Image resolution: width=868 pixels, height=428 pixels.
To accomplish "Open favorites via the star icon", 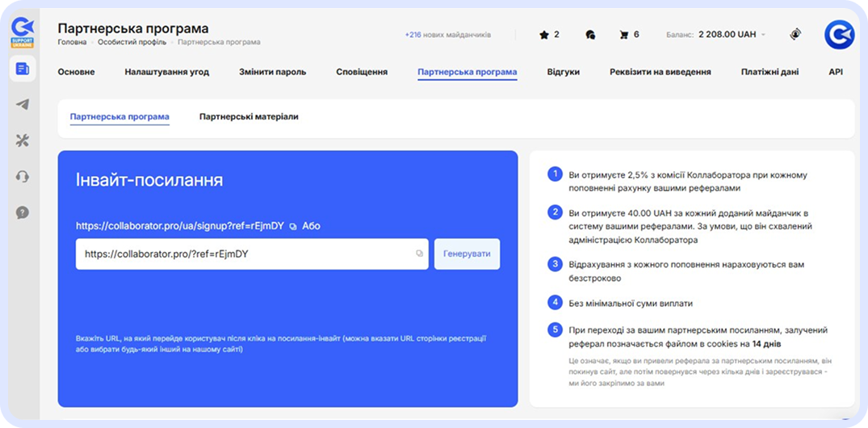I will (543, 35).
